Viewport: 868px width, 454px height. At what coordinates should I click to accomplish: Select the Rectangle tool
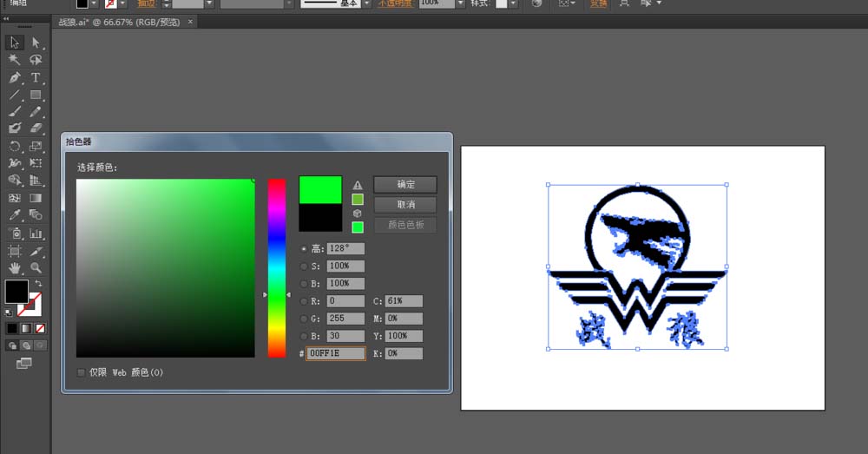pos(36,95)
